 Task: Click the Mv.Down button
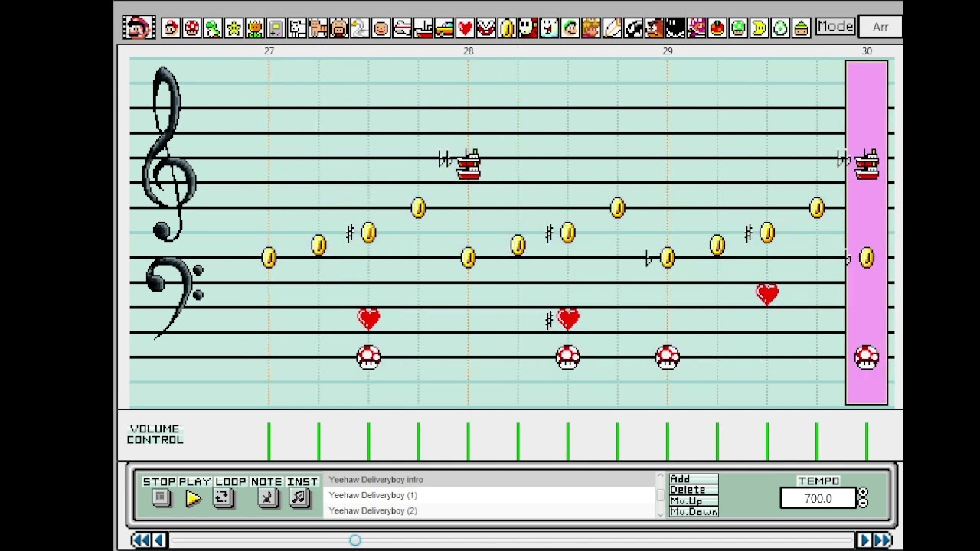[693, 511]
